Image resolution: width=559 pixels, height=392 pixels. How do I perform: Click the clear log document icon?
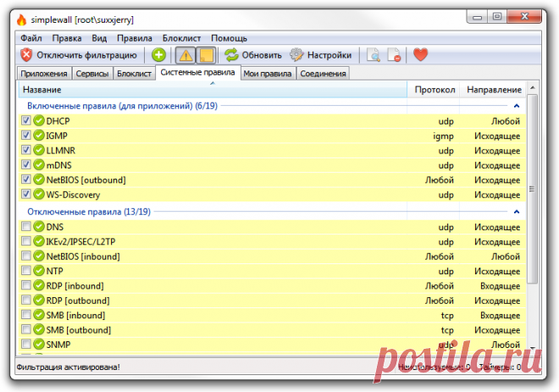click(394, 55)
